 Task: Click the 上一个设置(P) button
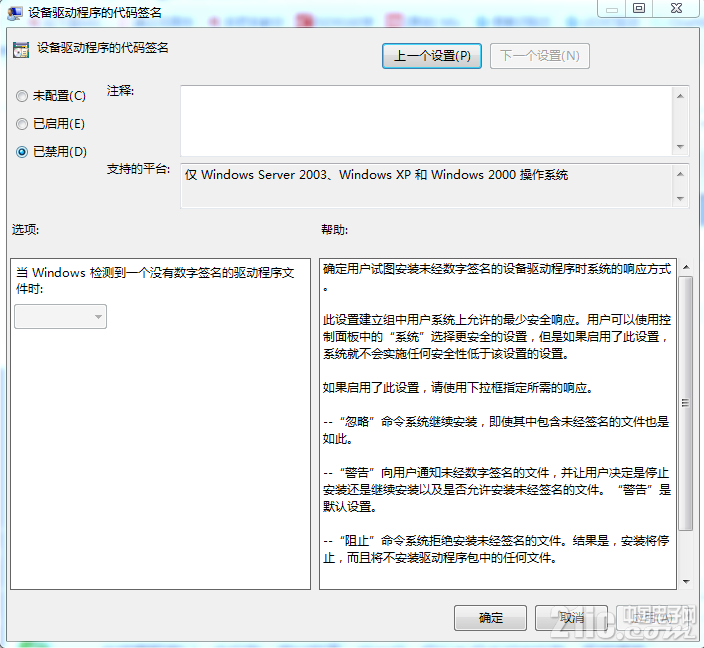[x=432, y=56]
